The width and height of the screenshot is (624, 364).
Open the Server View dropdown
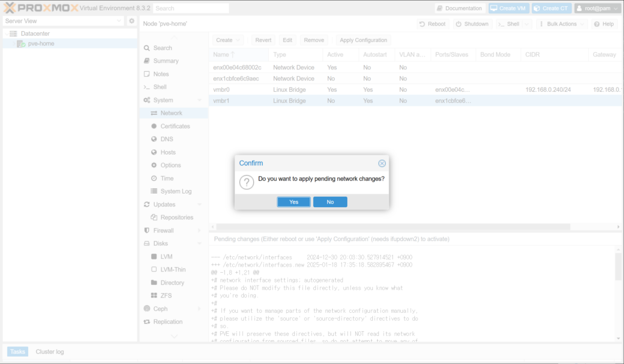[x=63, y=21]
